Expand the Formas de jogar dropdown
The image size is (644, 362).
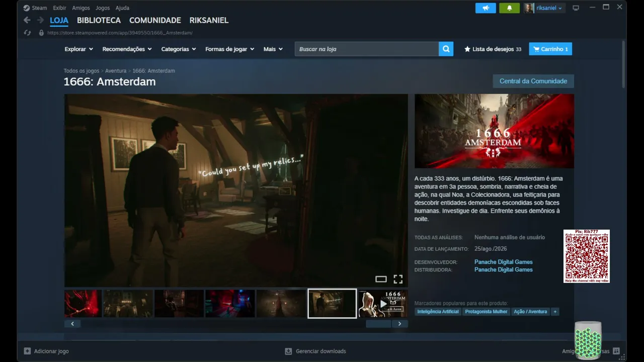(x=229, y=49)
